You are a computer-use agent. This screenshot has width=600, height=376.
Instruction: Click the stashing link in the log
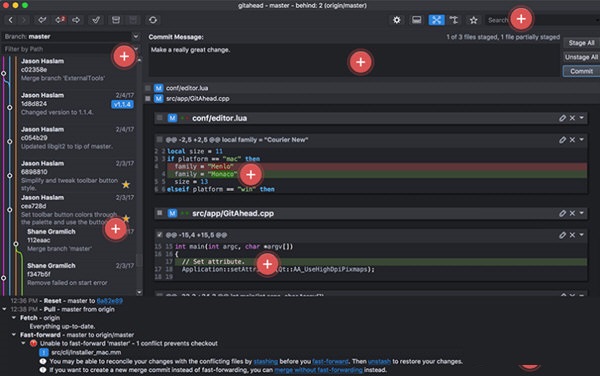coord(266,361)
